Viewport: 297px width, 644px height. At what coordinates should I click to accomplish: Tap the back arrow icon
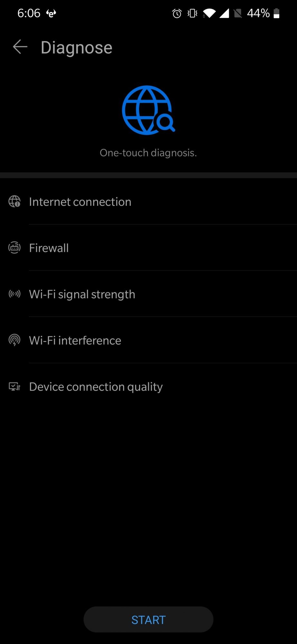20,47
